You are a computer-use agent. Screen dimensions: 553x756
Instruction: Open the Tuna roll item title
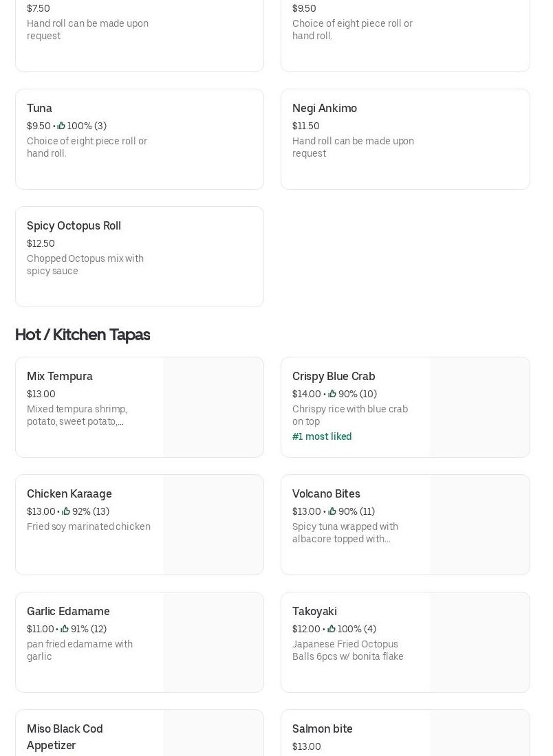pos(39,109)
